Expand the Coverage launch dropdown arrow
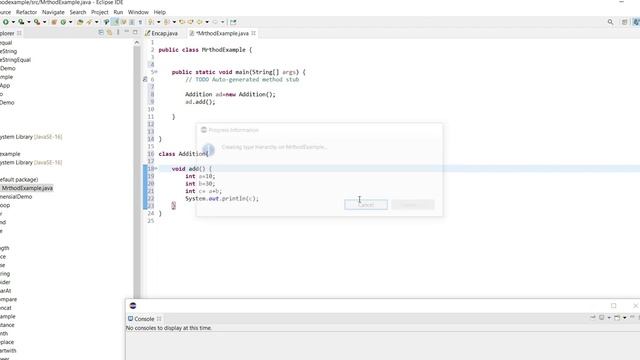The height and width of the screenshot is (360, 640). (29, 22)
